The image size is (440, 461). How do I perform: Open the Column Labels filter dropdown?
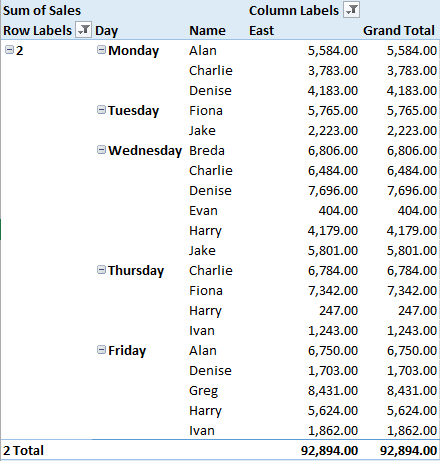coord(351,10)
